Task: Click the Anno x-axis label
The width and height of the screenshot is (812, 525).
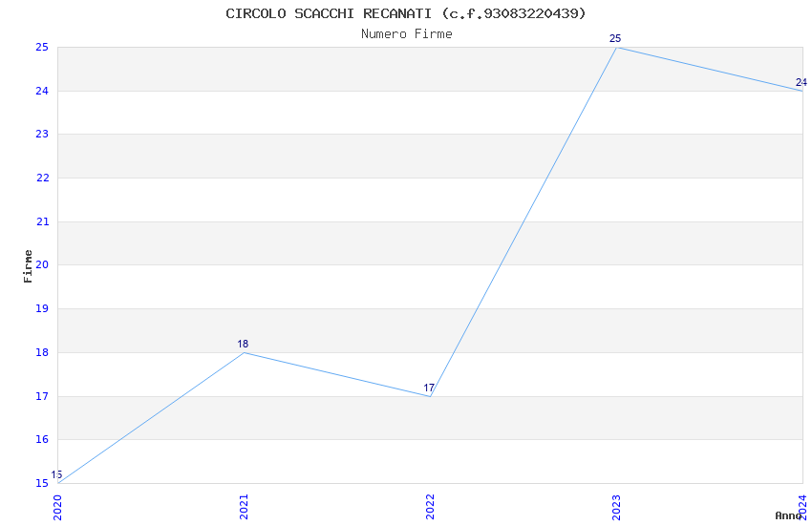Action: pos(788,515)
